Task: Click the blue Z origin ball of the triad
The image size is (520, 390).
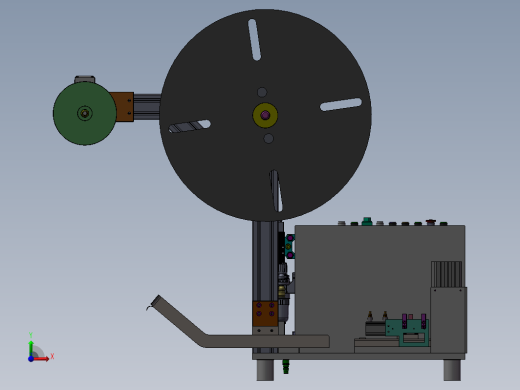Action: [x=31, y=359]
